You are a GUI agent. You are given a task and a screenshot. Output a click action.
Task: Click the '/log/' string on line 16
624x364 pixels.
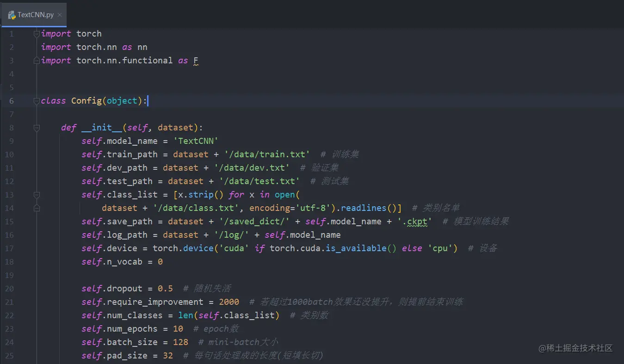231,235
